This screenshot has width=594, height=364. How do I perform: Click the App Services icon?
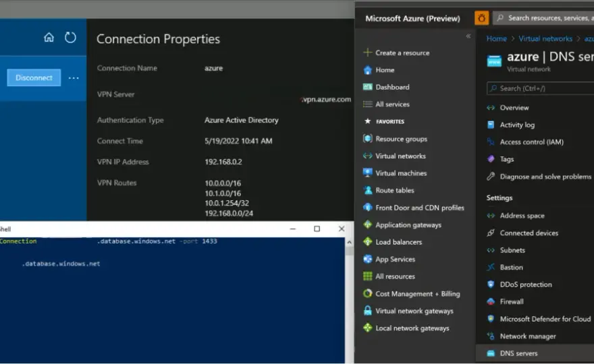click(x=367, y=260)
